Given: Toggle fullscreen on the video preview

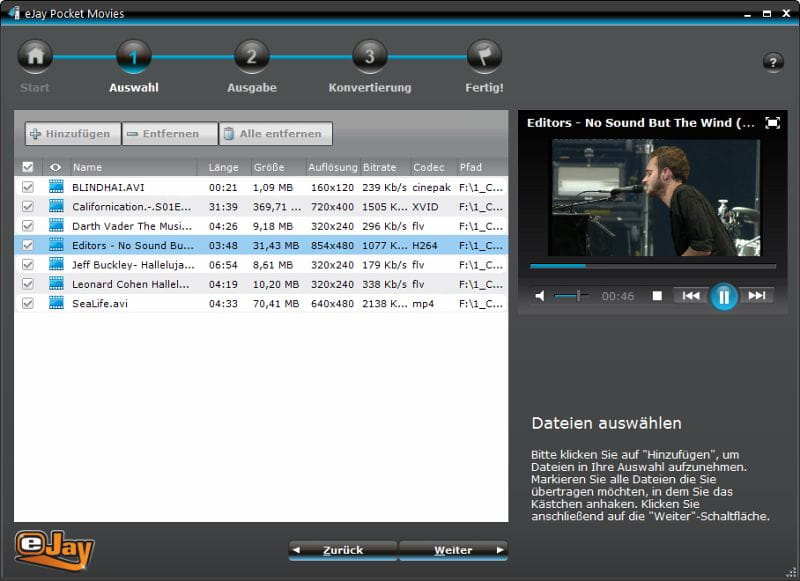Looking at the screenshot, I should 774,123.
